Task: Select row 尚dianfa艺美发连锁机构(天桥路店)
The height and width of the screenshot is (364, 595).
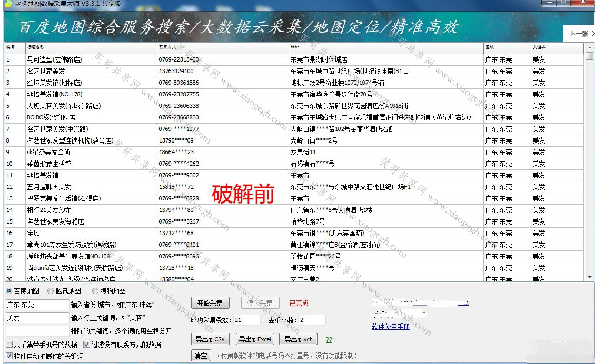Action: (294, 268)
